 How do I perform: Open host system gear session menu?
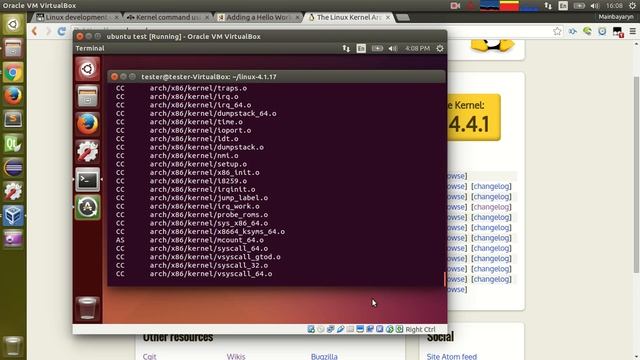[x=632, y=6]
